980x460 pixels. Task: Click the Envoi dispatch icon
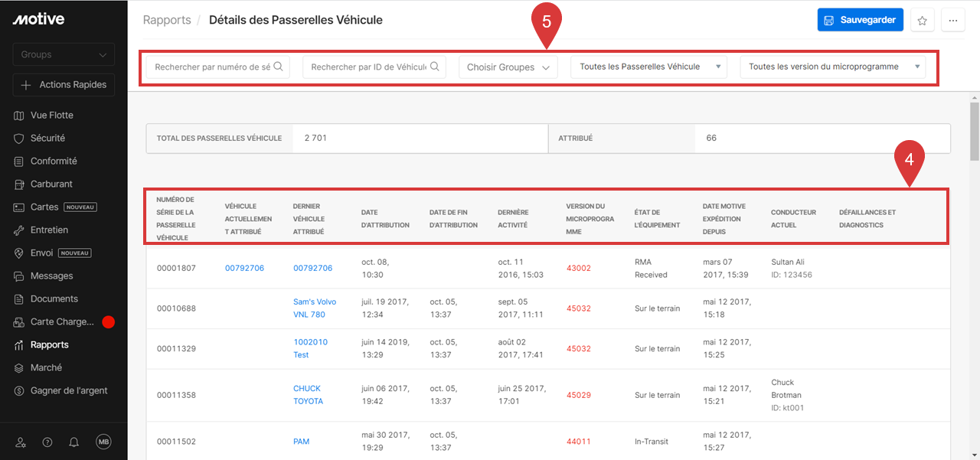[x=19, y=253]
